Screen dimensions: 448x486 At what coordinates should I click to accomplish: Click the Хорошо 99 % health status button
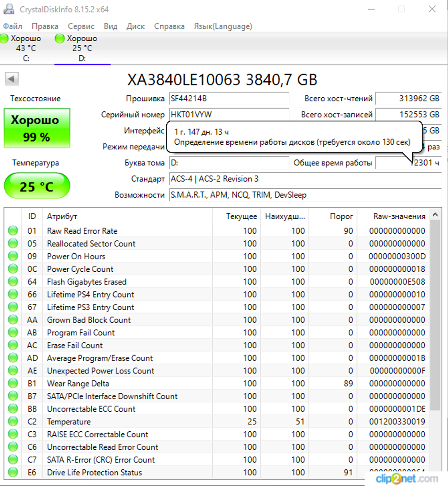point(37,128)
